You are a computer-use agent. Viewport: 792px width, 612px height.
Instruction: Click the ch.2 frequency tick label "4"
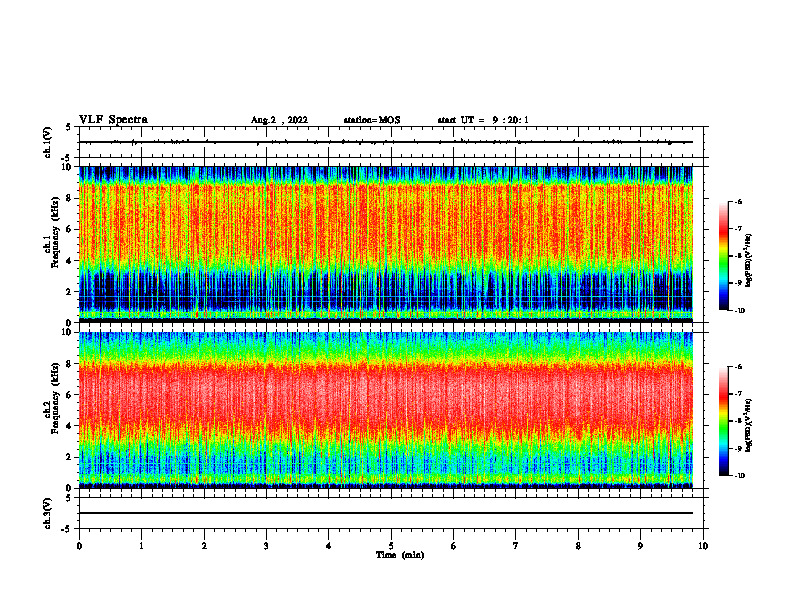pos(70,426)
